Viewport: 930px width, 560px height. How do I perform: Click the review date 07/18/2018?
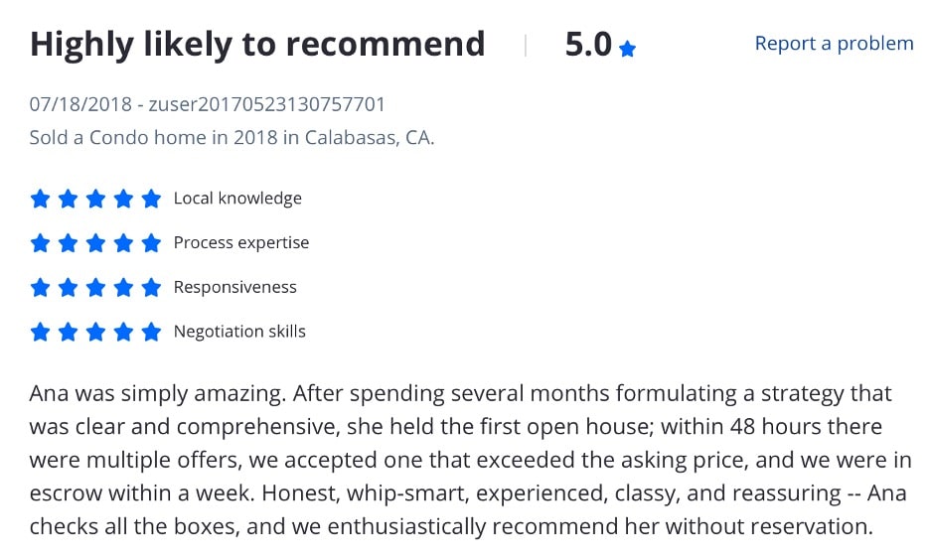tap(80, 104)
